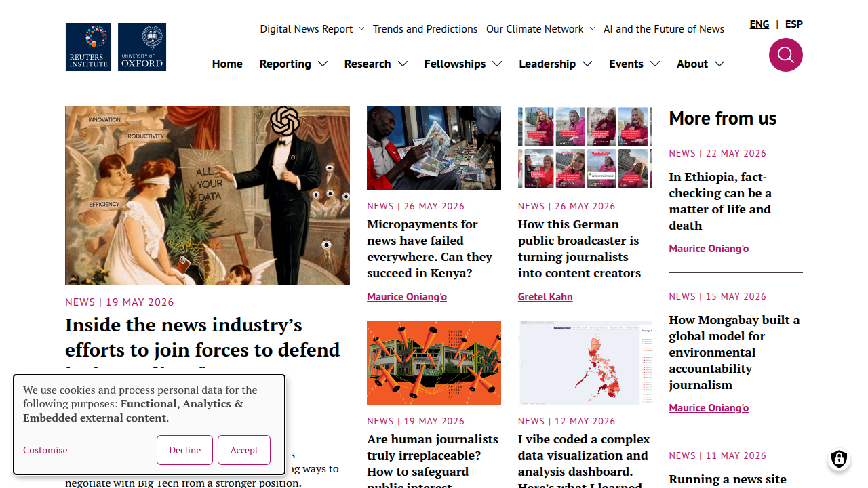The width and height of the screenshot is (868, 488).
Task: Switch language to ENG
Action: click(x=759, y=24)
